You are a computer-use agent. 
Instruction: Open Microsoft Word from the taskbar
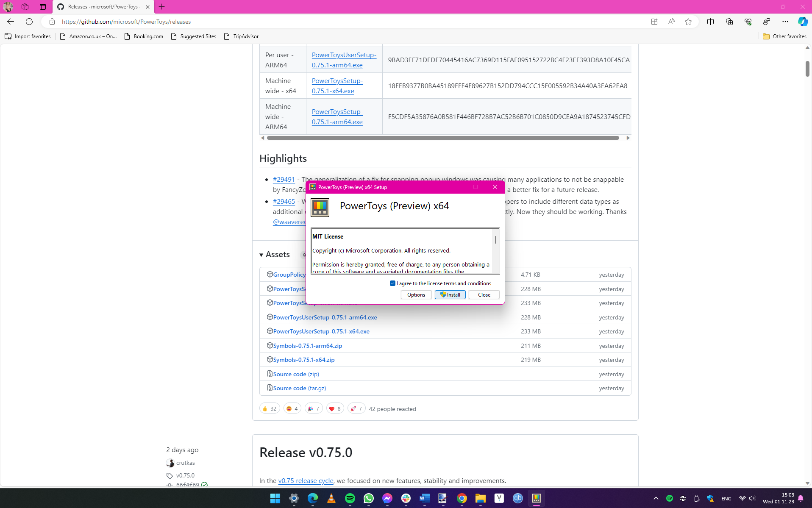click(425, 498)
